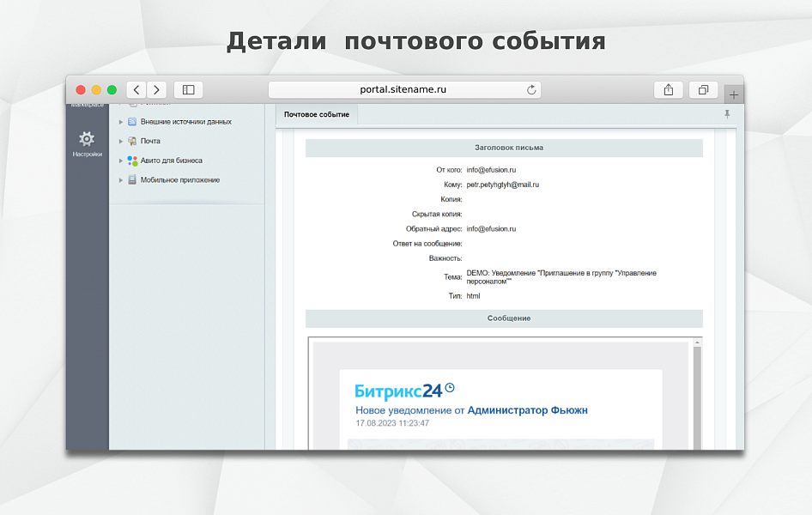Show all tabs overview icon
Screen dimensions: 812x515
(703, 90)
